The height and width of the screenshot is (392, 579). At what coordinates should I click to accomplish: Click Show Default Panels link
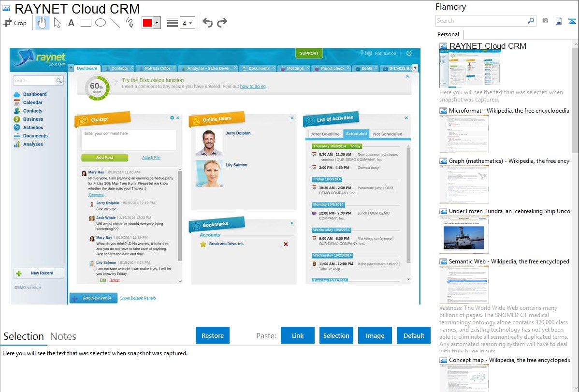(138, 298)
